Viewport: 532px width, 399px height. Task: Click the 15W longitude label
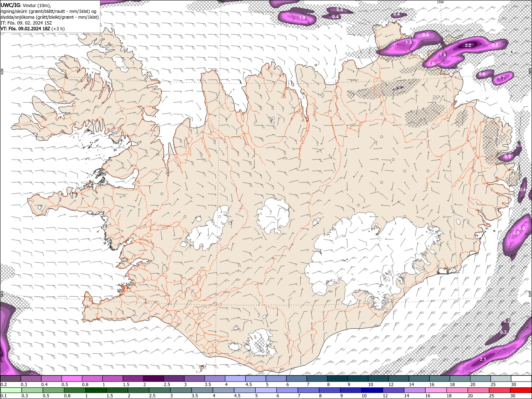tap(440, 2)
